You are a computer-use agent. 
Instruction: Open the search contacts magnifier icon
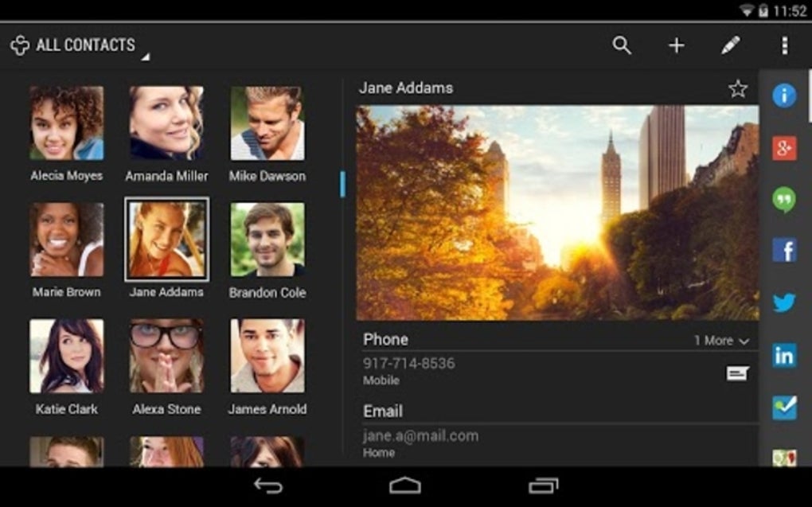(x=622, y=45)
